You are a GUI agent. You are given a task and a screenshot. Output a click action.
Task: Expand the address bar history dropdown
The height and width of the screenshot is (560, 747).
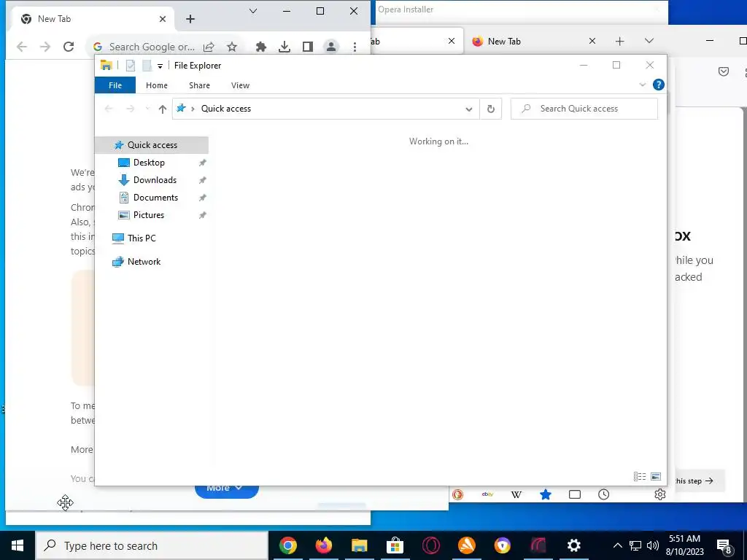point(469,109)
